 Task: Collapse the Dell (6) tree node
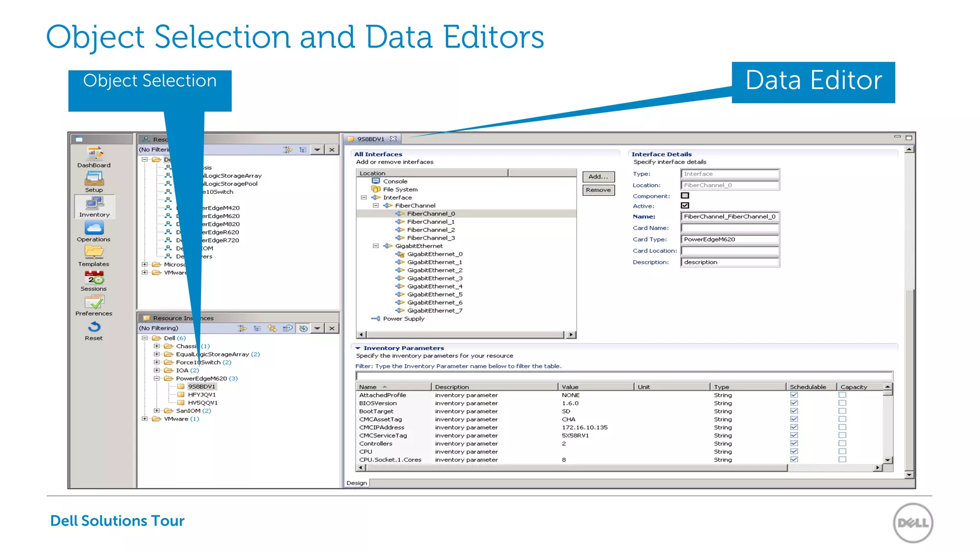[145, 338]
